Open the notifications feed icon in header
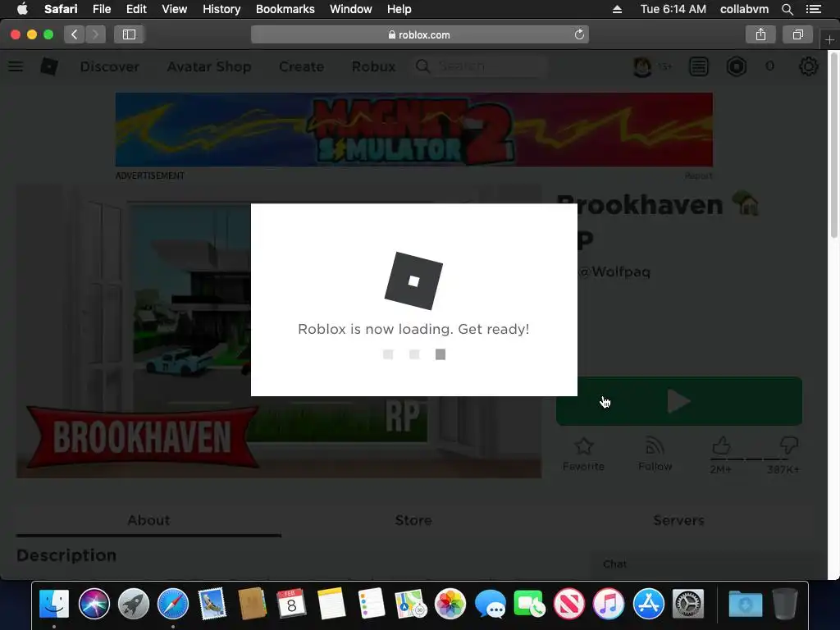This screenshot has width=840, height=630. [699, 66]
